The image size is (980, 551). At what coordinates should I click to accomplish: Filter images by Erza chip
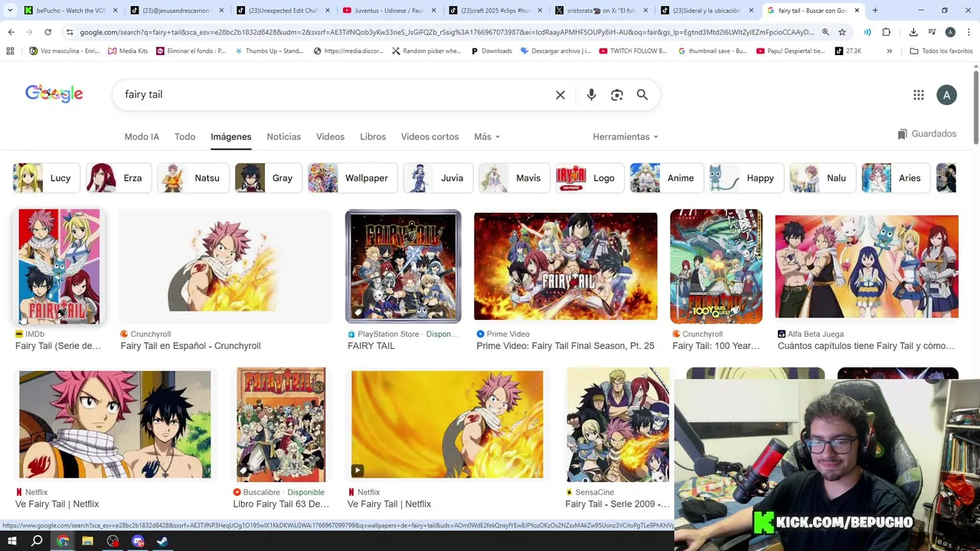(x=119, y=178)
